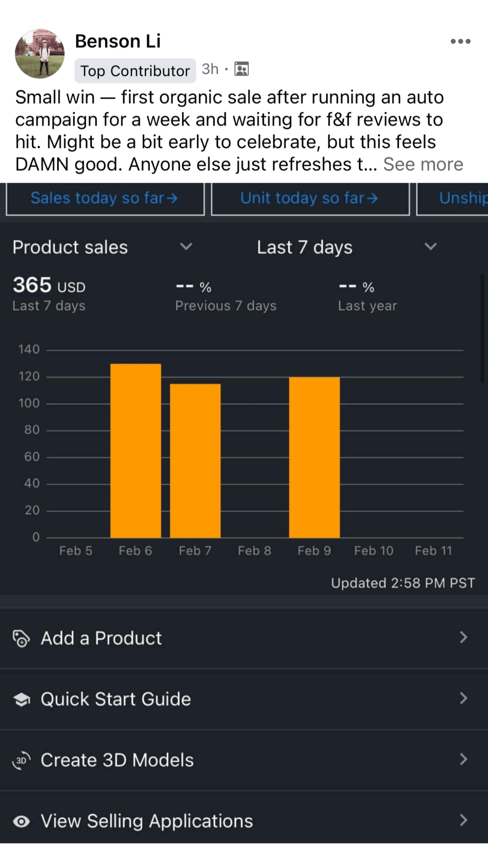This screenshot has width=488, height=868.
Task: Tap the Feb 9 orange sales bar
Action: pyautogui.click(x=314, y=457)
